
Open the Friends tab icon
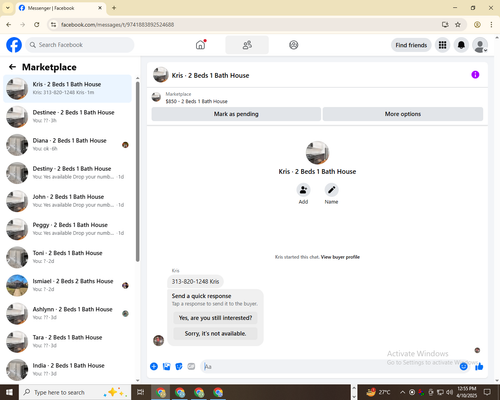coord(247,45)
